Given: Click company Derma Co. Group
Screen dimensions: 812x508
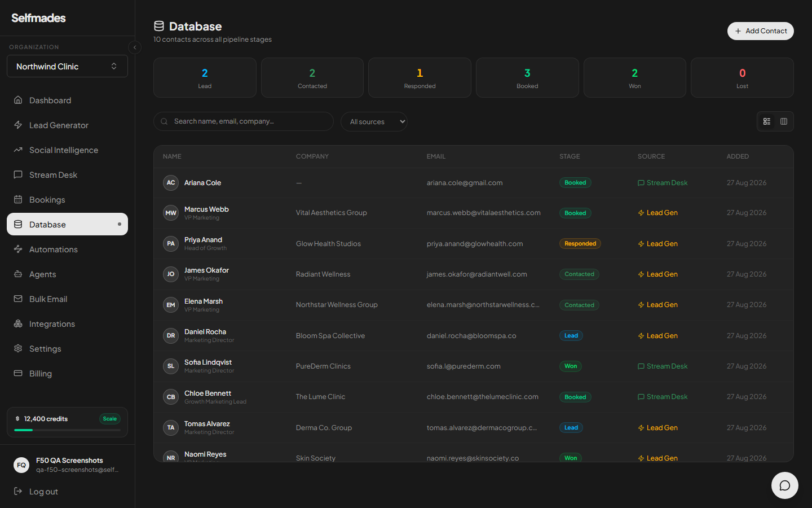Looking at the screenshot, I should click(x=324, y=428).
